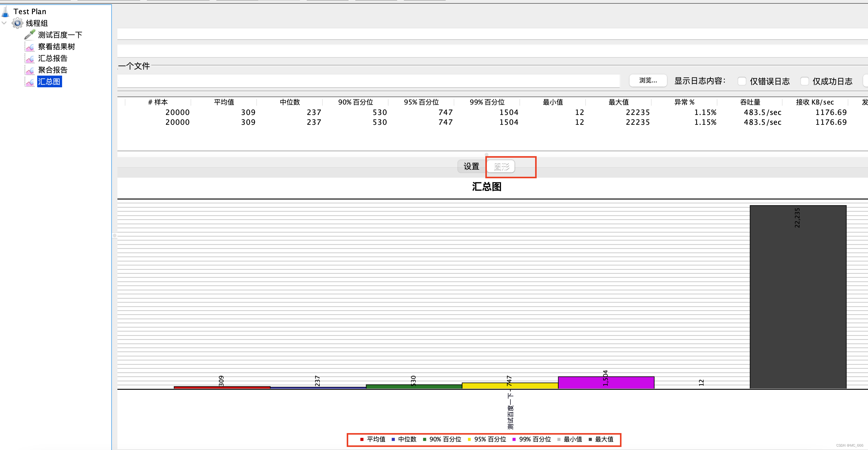Click the green 530 chart bar

(x=414, y=387)
